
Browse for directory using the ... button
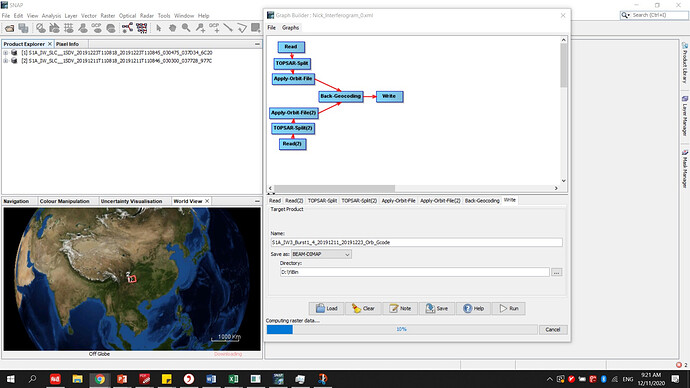click(556, 272)
